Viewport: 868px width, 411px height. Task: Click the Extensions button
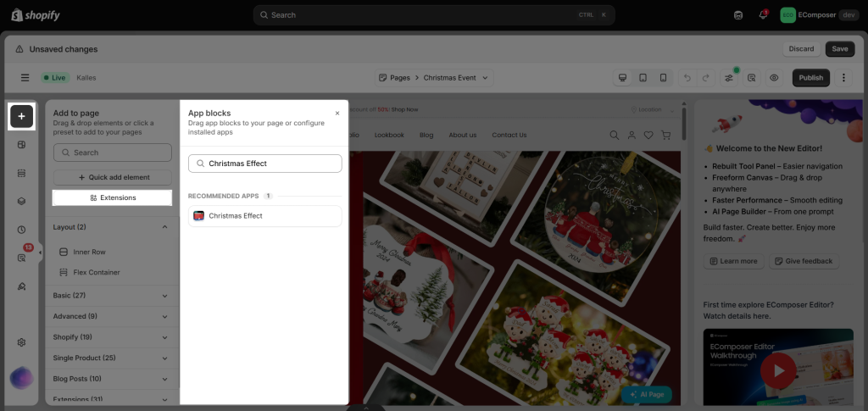113,197
